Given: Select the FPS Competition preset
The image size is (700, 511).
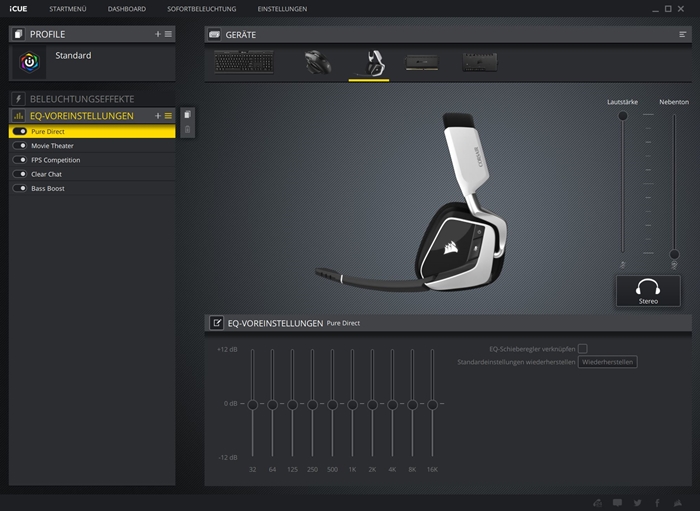Looking at the screenshot, I should click(x=92, y=160).
